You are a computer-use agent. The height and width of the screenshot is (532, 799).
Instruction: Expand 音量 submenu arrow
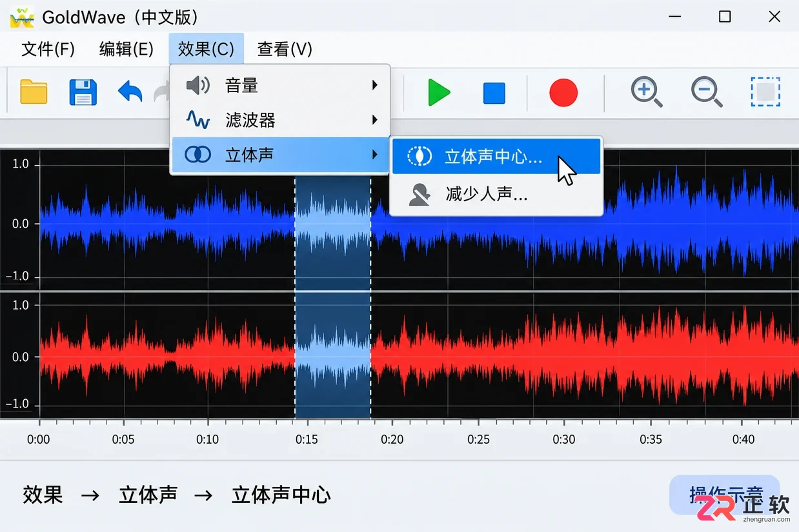(374, 85)
